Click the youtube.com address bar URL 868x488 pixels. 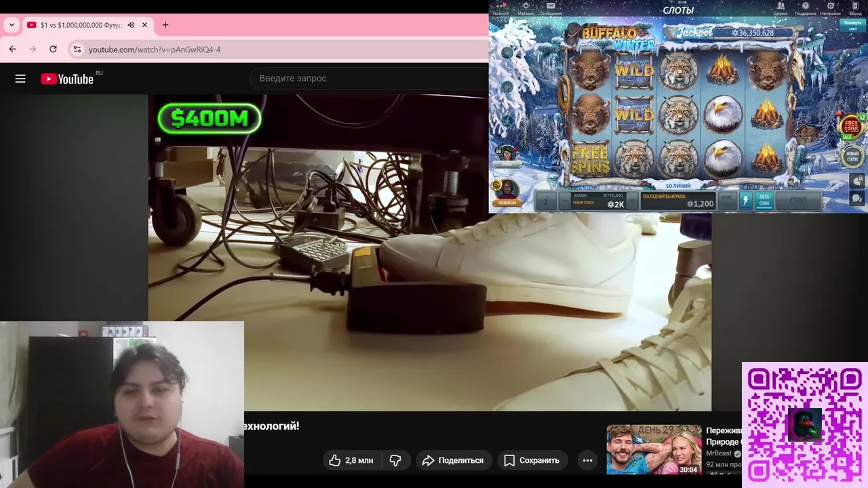tap(155, 49)
